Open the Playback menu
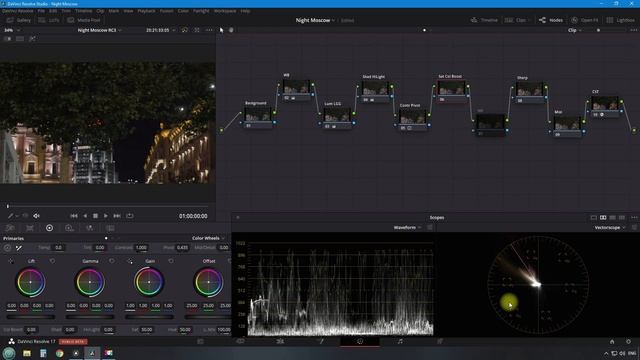This screenshot has width=640, height=360. point(146,11)
